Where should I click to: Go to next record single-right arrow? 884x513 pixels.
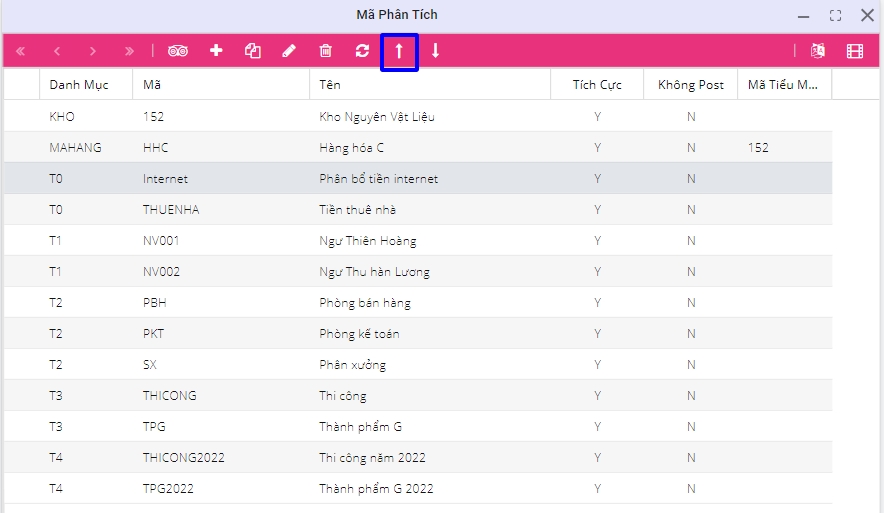(x=93, y=51)
